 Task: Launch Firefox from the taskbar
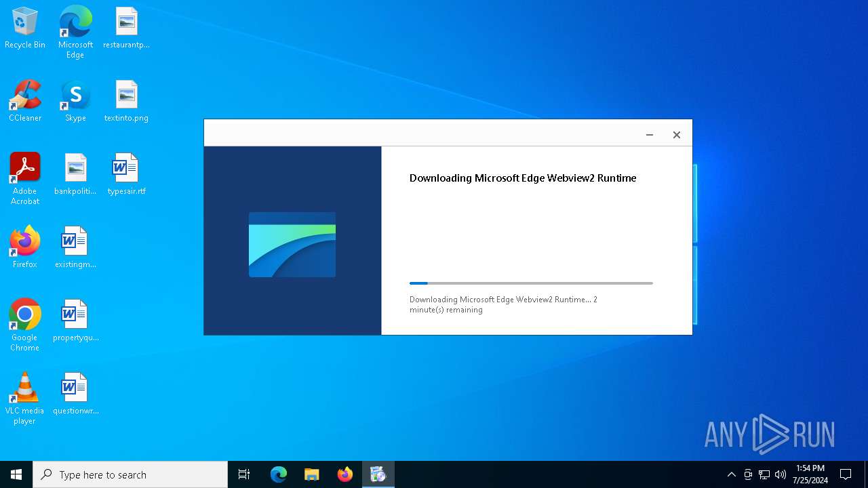[345, 474]
